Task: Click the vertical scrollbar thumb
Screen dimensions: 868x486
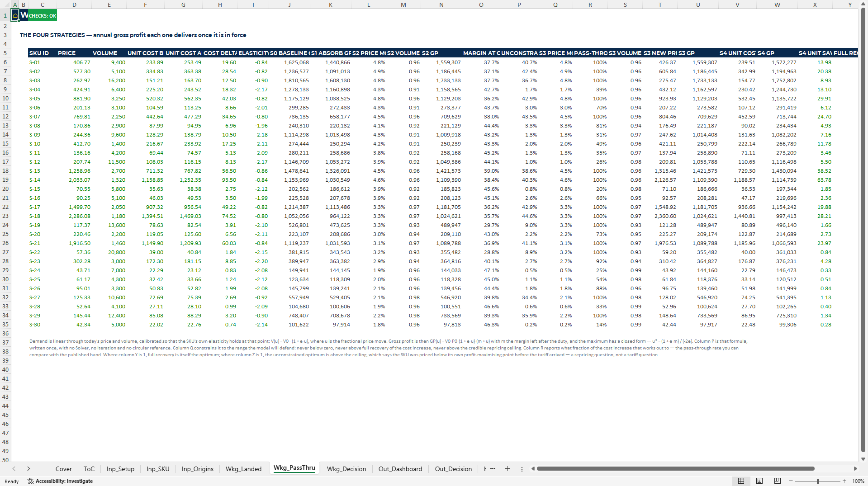Action: pos(863,231)
